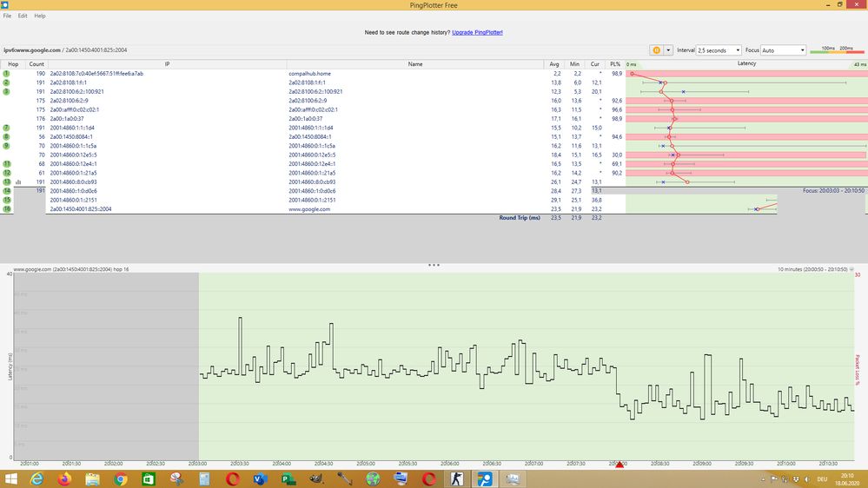The width and height of the screenshot is (868, 488).
Task: Click the Focus: 20:03:03 - 20:10:50 label
Action: click(x=833, y=190)
